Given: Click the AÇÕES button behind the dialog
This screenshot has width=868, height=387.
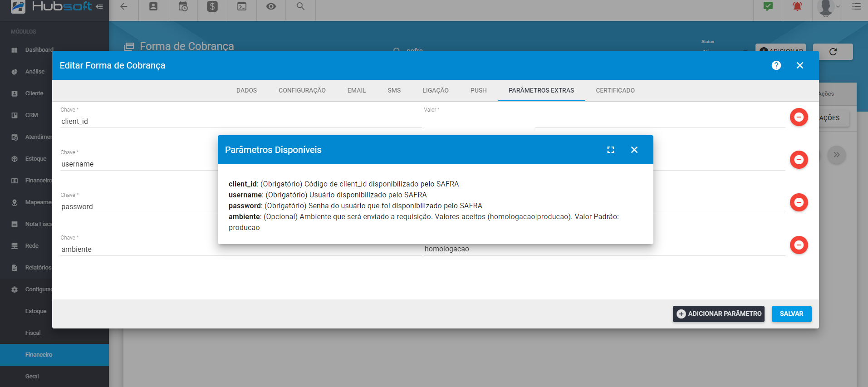Looking at the screenshot, I should [834, 118].
